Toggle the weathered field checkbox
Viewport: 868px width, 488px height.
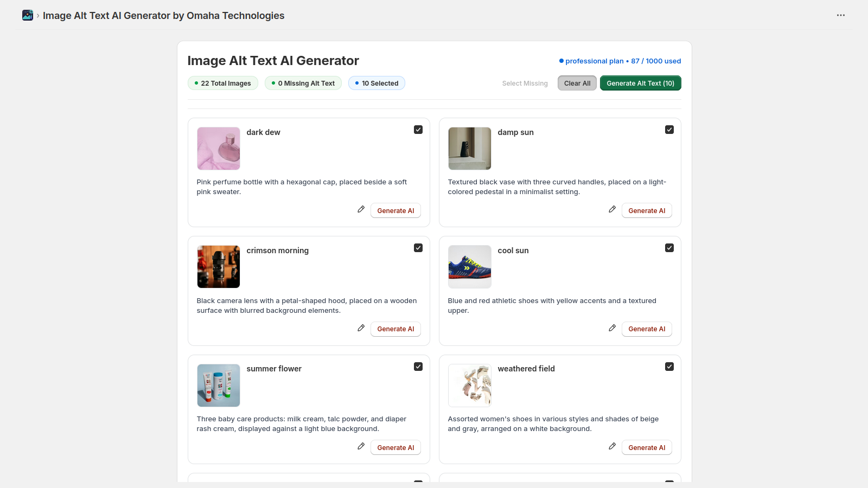tap(669, 367)
